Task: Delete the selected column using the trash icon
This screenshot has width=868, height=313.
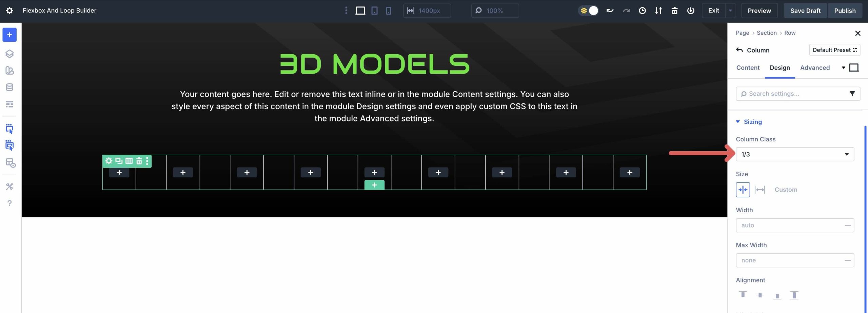Action: (139, 161)
